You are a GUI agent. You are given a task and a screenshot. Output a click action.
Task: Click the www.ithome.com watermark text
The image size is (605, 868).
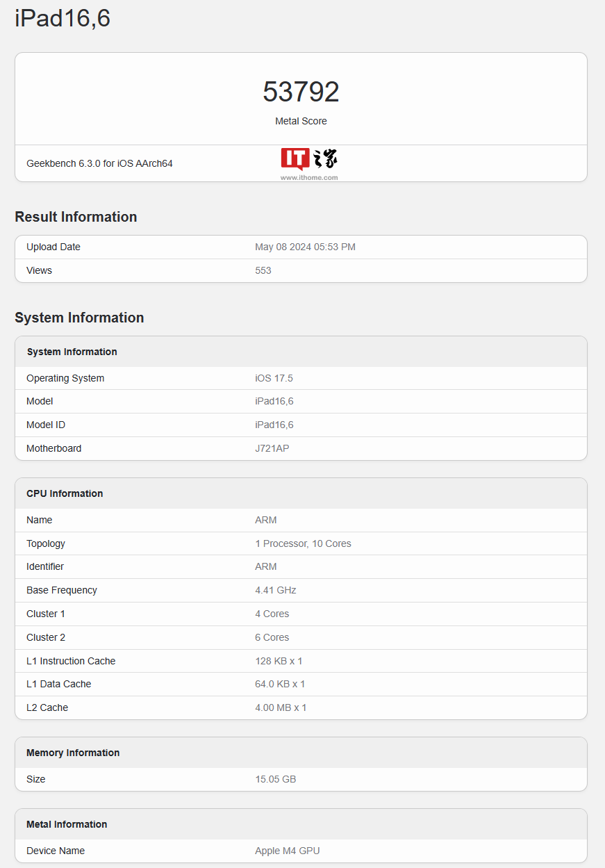(x=309, y=177)
